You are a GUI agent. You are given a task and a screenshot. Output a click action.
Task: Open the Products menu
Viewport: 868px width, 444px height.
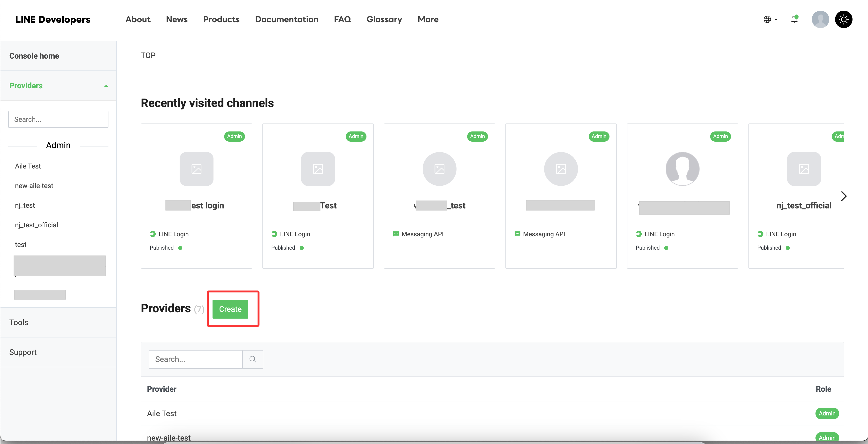coord(221,20)
